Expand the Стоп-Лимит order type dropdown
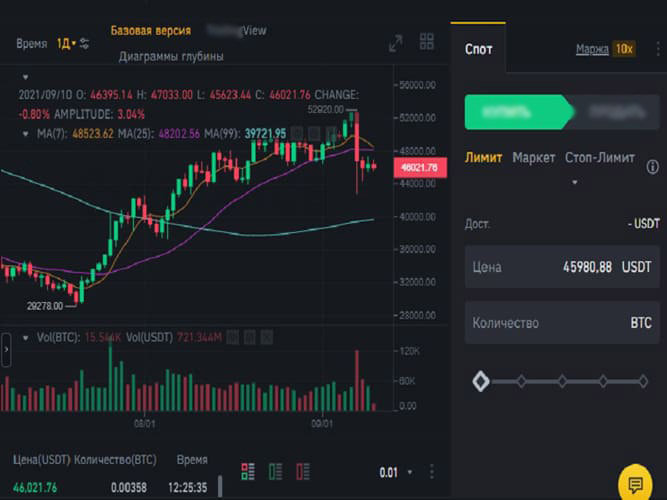The width and height of the screenshot is (667, 500). click(x=575, y=182)
